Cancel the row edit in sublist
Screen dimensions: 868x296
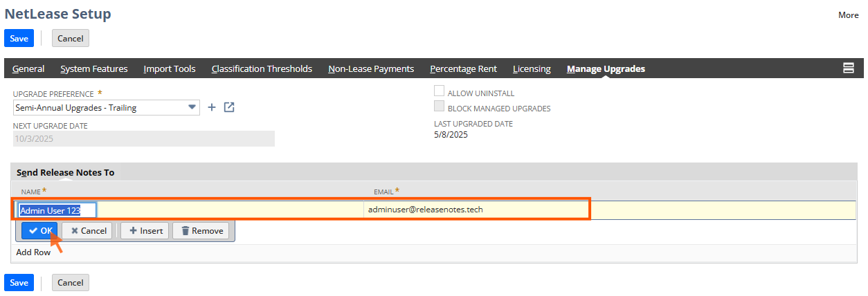pos(87,231)
